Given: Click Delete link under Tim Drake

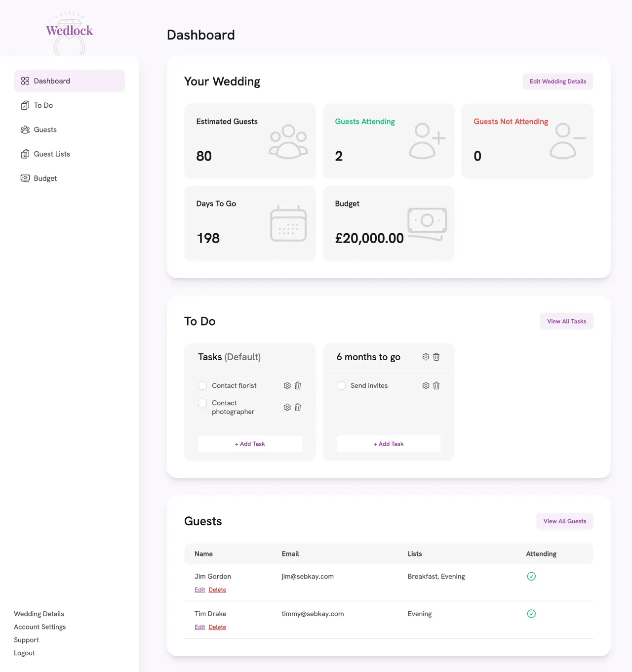Looking at the screenshot, I should (x=217, y=627).
